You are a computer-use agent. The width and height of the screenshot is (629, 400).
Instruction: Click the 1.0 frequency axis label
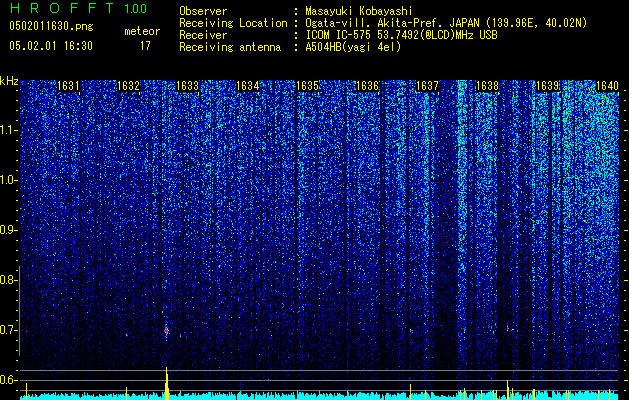8,180
